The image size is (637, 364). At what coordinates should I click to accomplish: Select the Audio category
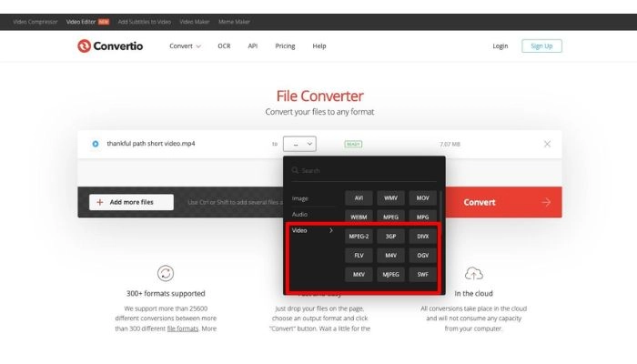[300, 214]
